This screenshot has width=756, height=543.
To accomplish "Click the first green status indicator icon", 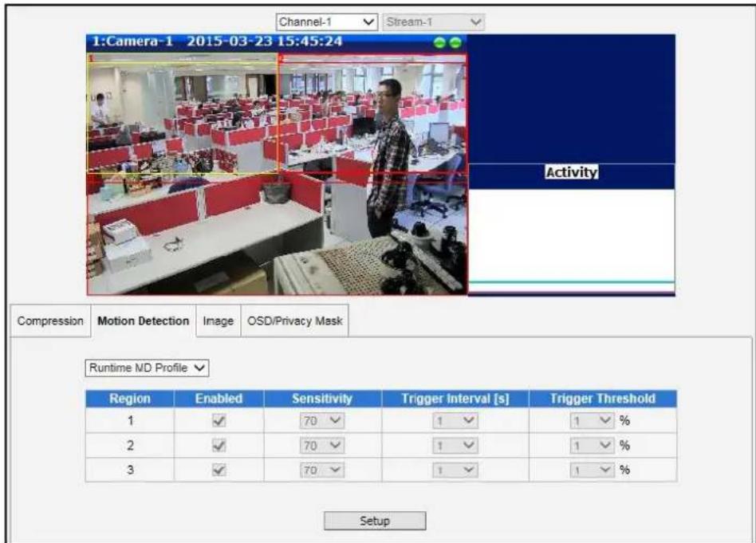I will [439, 43].
